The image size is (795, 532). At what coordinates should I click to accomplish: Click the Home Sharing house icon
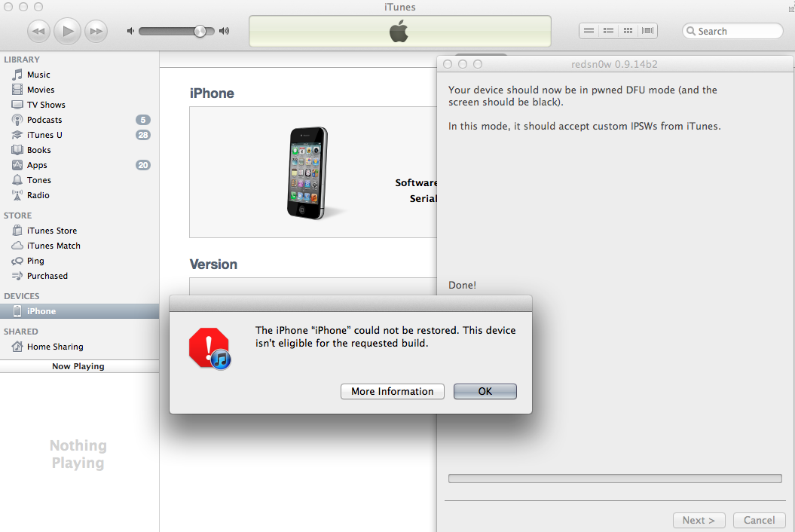(17, 347)
